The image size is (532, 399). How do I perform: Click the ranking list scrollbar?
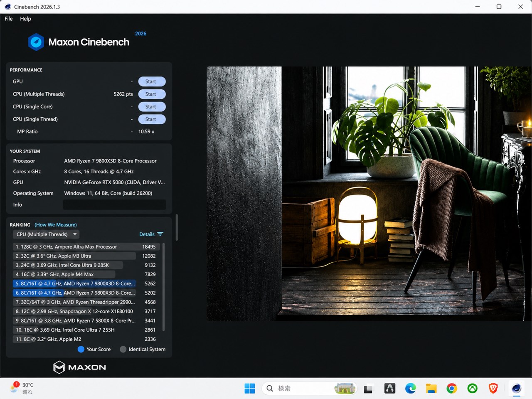[163, 287]
